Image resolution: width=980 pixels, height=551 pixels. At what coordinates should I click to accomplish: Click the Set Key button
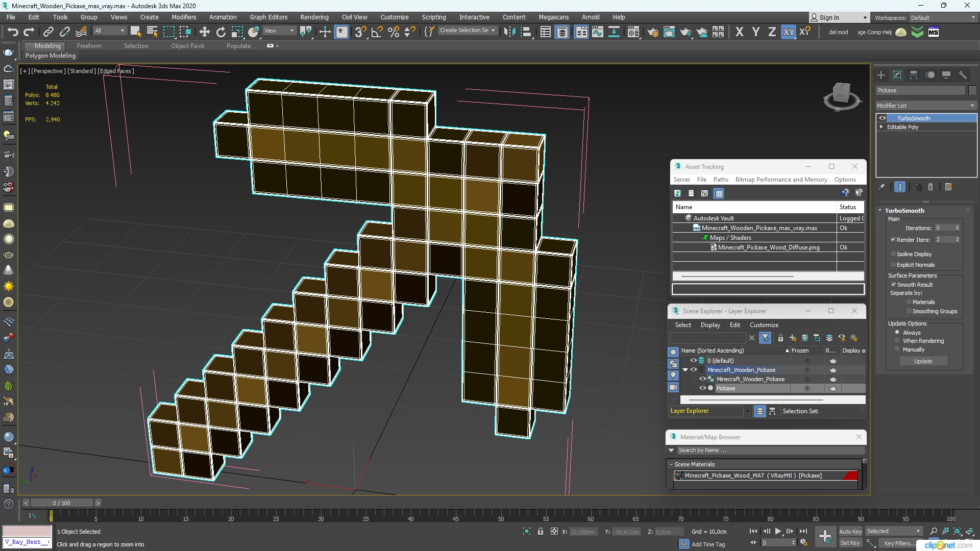850,543
